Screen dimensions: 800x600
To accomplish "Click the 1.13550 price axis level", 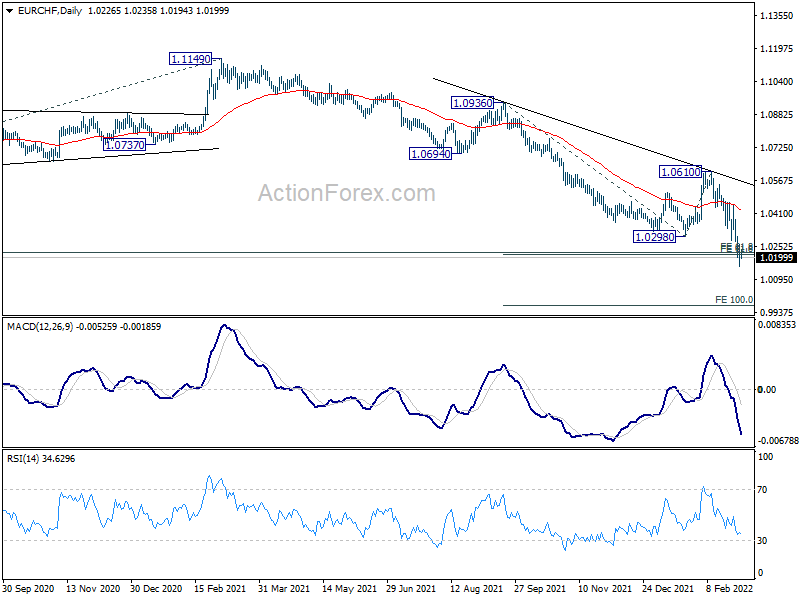I will click(777, 16).
